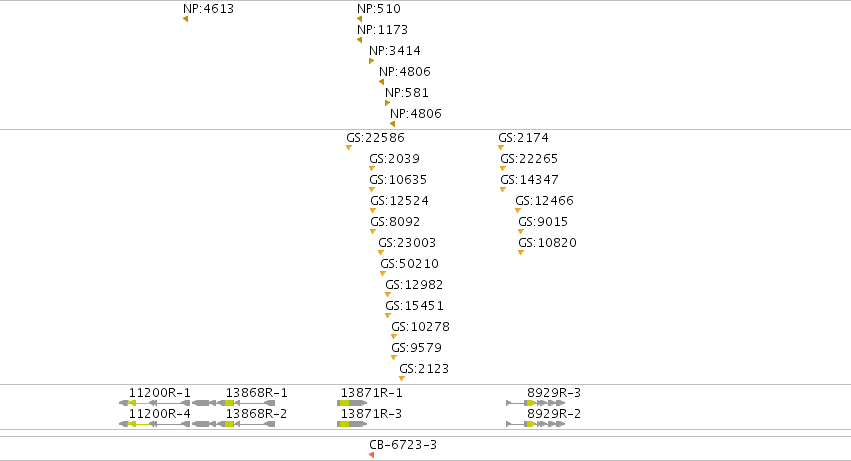Select the GS:23003 insertion marker triangle
The width and height of the screenshot is (851, 461).
(381, 252)
